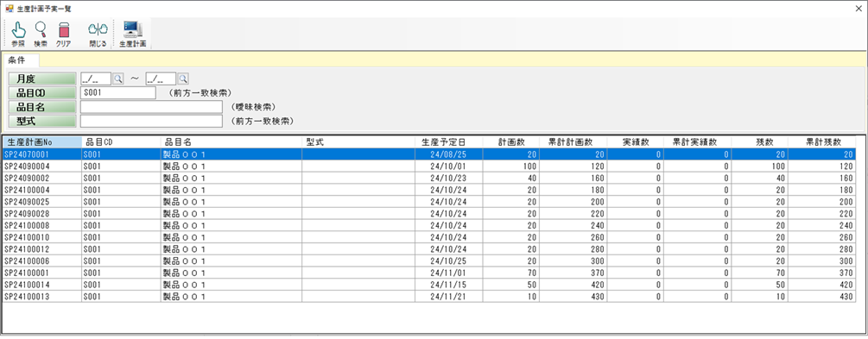Click the 品目CD label button

[42, 93]
